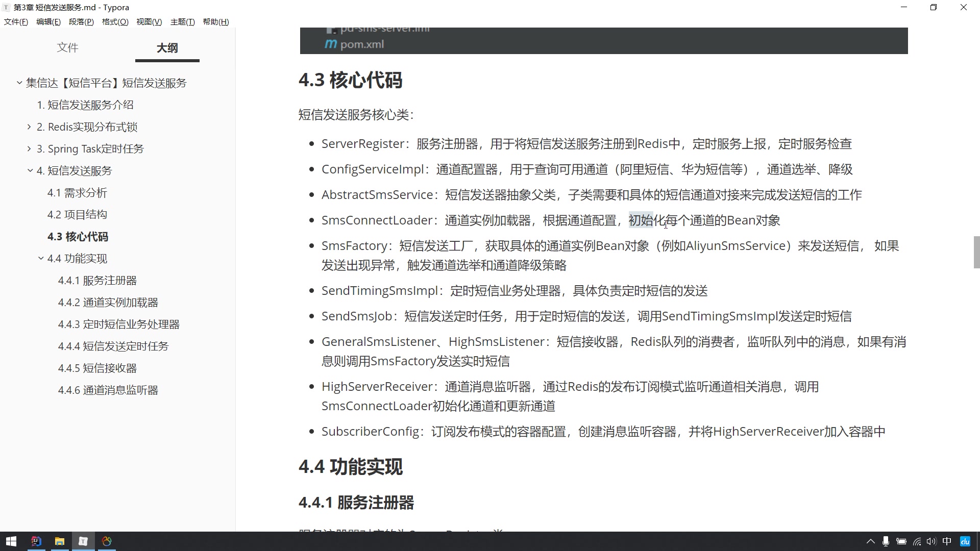Place cursor in the 4.3 核心代码 heading
980x551 pixels.
350,80
